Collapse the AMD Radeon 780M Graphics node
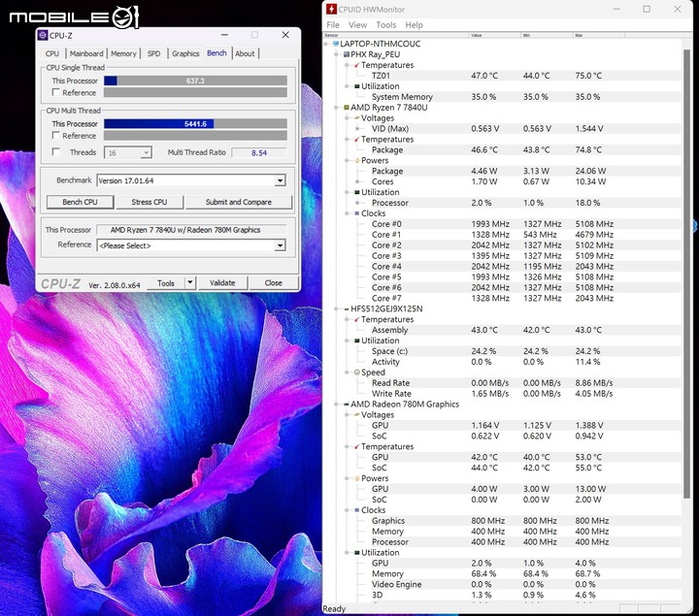The width and height of the screenshot is (699, 616). pos(337,404)
